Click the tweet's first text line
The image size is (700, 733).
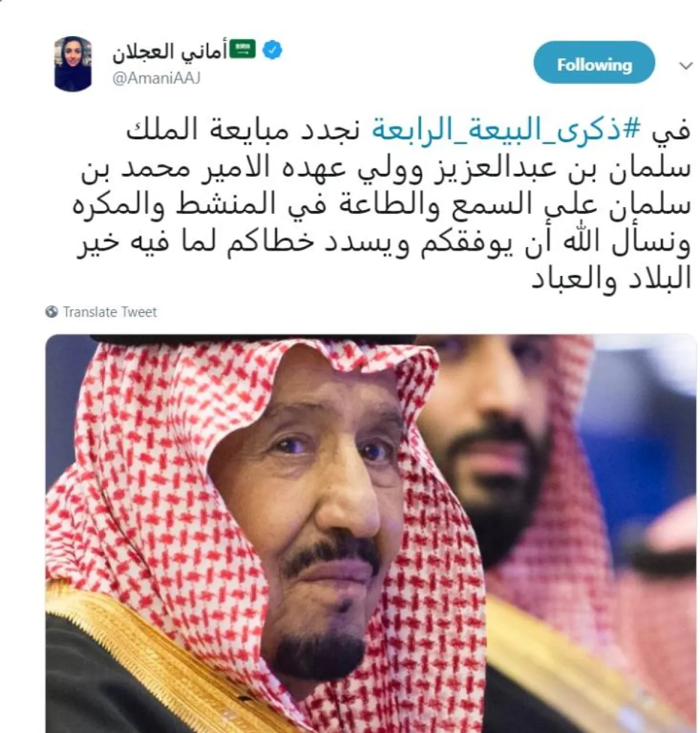click(408, 130)
